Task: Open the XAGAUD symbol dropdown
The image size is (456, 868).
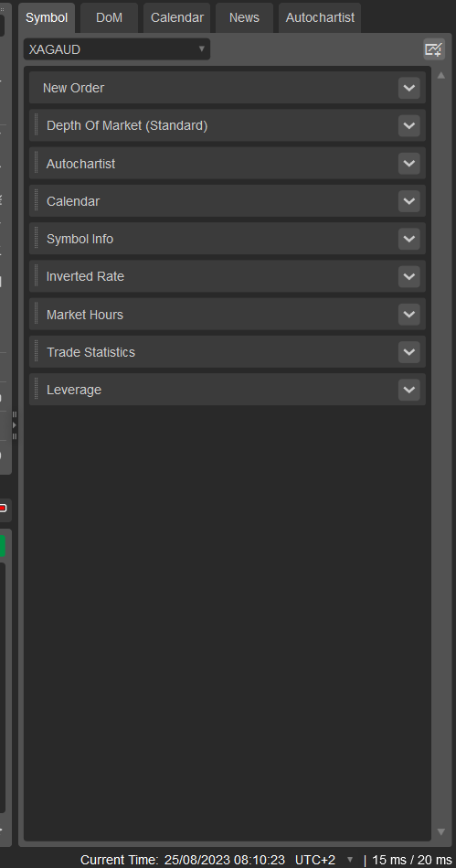Action: pyautogui.click(x=117, y=49)
